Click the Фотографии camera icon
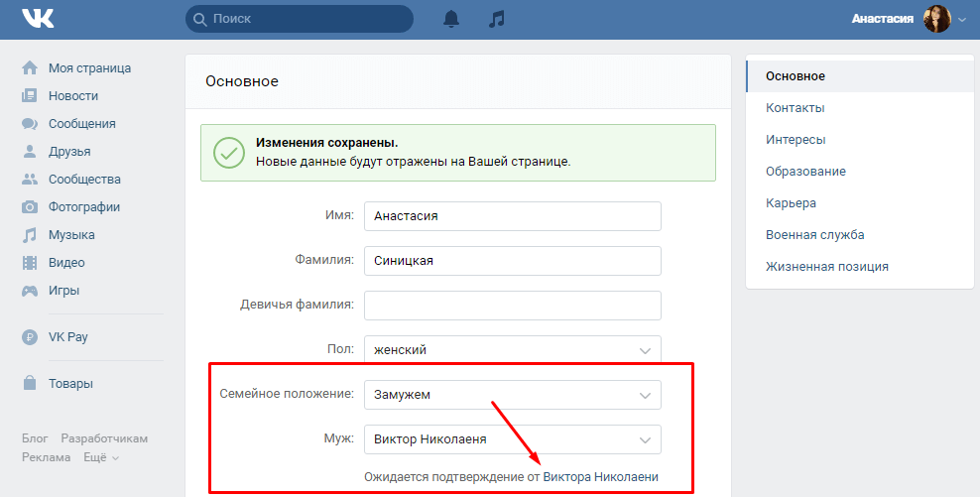 (30, 207)
